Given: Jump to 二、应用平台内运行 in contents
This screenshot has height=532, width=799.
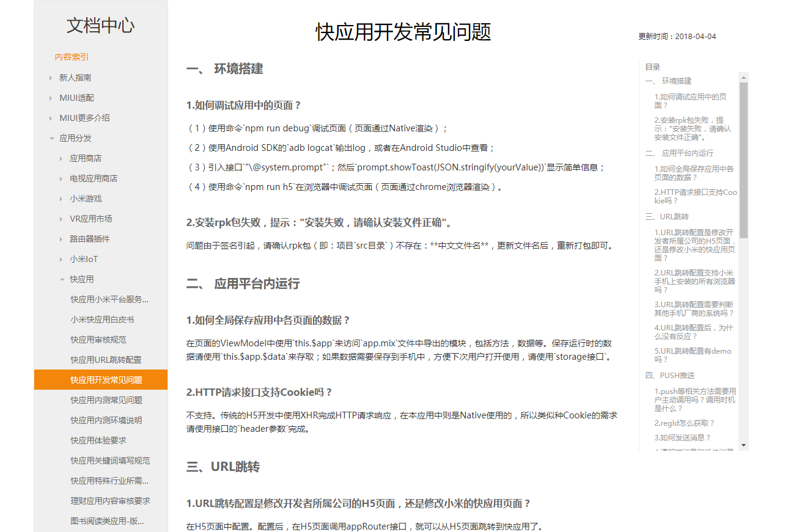Looking at the screenshot, I should coord(679,153).
